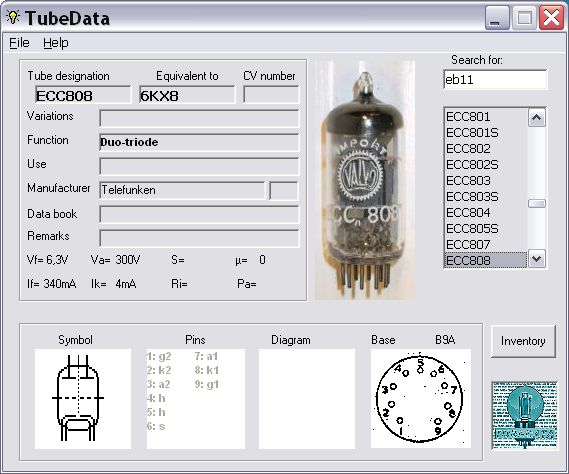Click the Variations field
This screenshot has height=474, width=569.
pos(199,118)
